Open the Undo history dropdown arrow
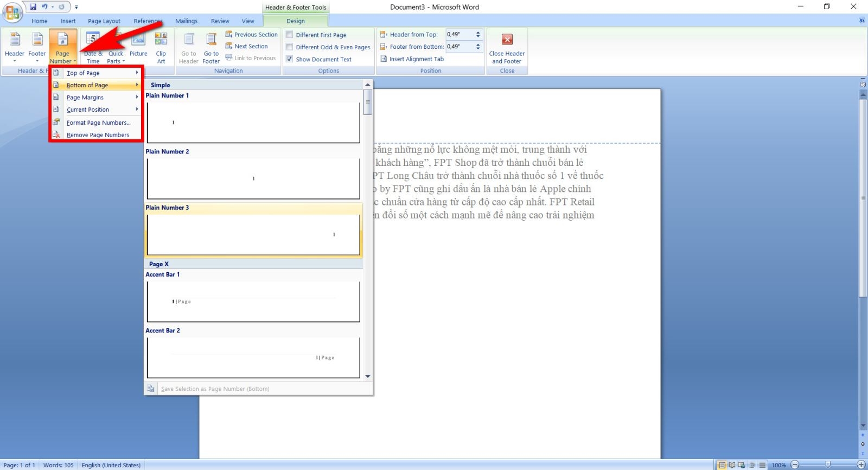 53,7
